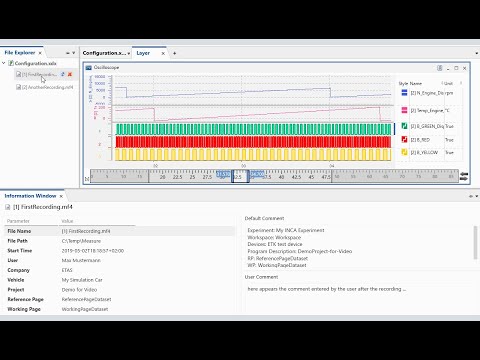Image resolution: width=480 pixels, height=360 pixels.
Task: Click the B_YELLOW signal style icon
Action: pos(404,152)
